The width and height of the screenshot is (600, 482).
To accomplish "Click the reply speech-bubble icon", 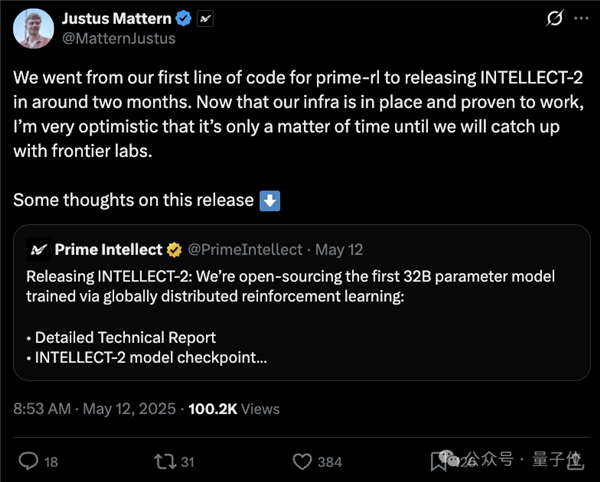I will pos(29,461).
